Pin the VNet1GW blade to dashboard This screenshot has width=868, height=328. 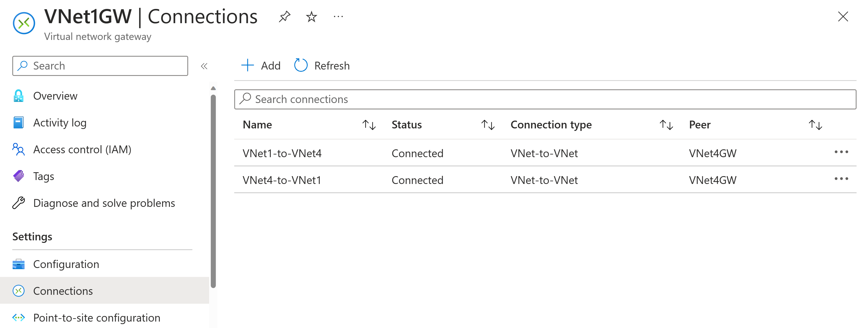284,16
